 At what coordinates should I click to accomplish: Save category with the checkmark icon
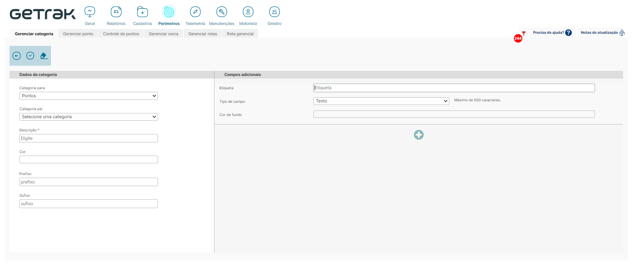(x=30, y=56)
